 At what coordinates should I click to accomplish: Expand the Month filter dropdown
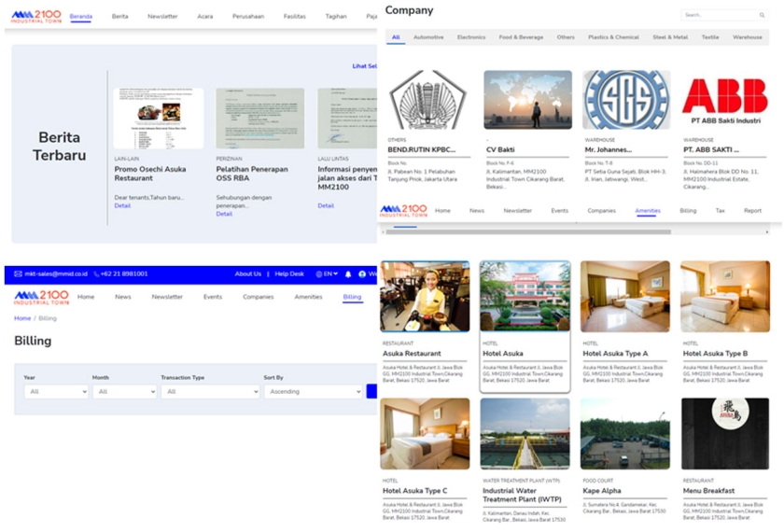coord(124,392)
